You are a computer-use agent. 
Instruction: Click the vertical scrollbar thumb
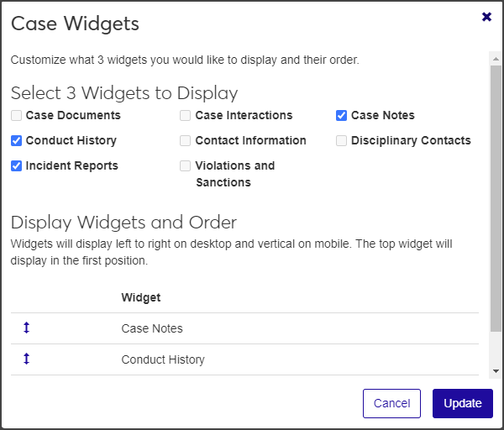point(496,193)
